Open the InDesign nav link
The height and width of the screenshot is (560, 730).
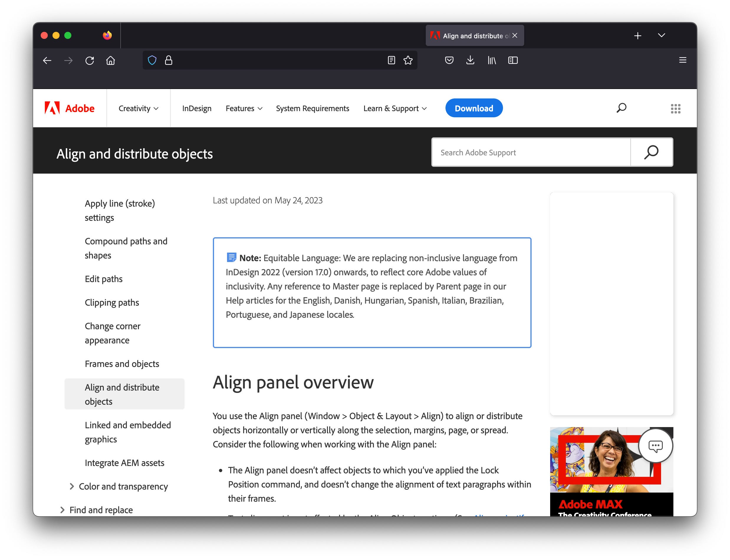[197, 108]
